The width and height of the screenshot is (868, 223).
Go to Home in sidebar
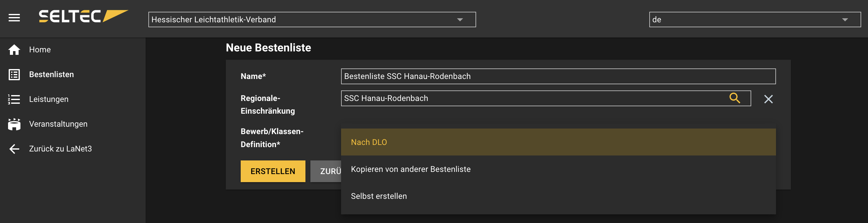coord(40,50)
